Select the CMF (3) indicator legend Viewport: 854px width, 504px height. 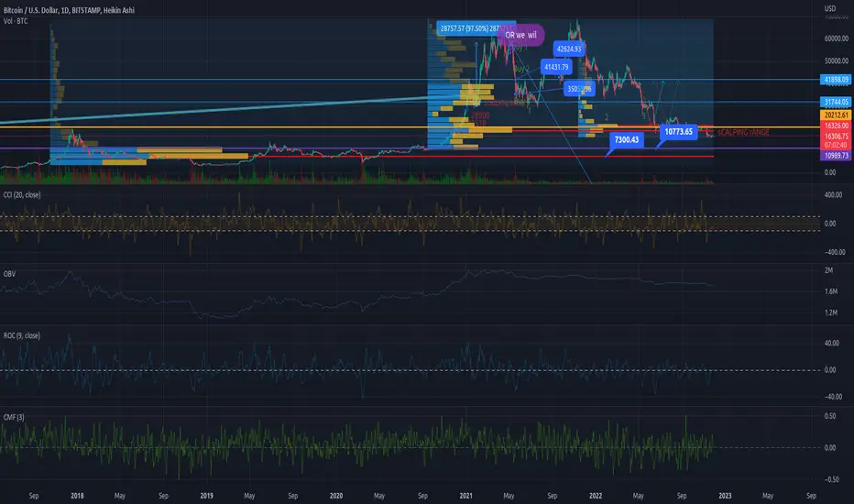pos(14,417)
